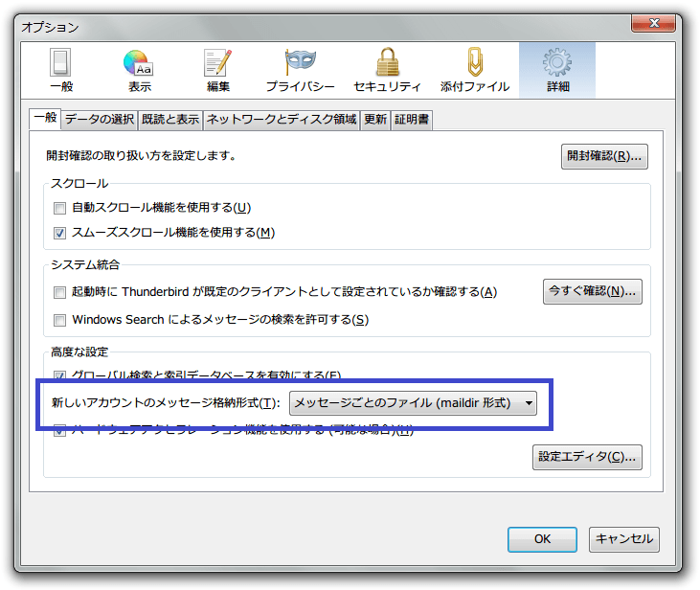Toggle スムーズスクロール機能を使用する checkbox

click(60, 233)
